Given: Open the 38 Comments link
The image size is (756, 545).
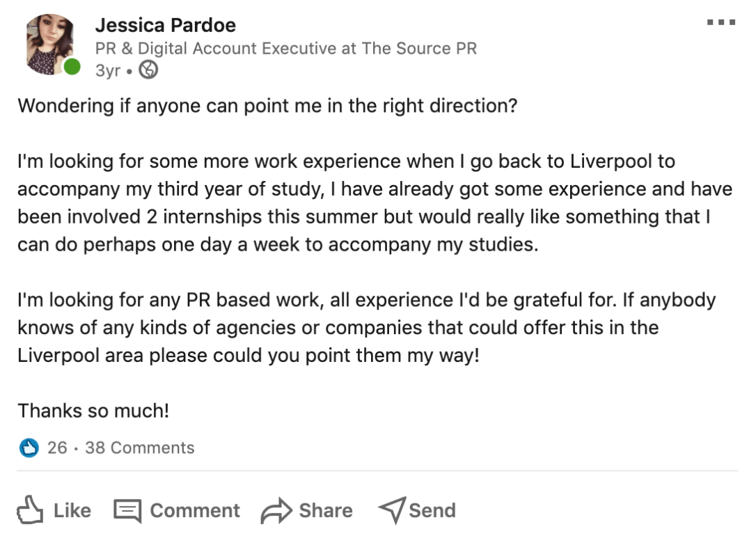Looking at the screenshot, I should (139, 448).
